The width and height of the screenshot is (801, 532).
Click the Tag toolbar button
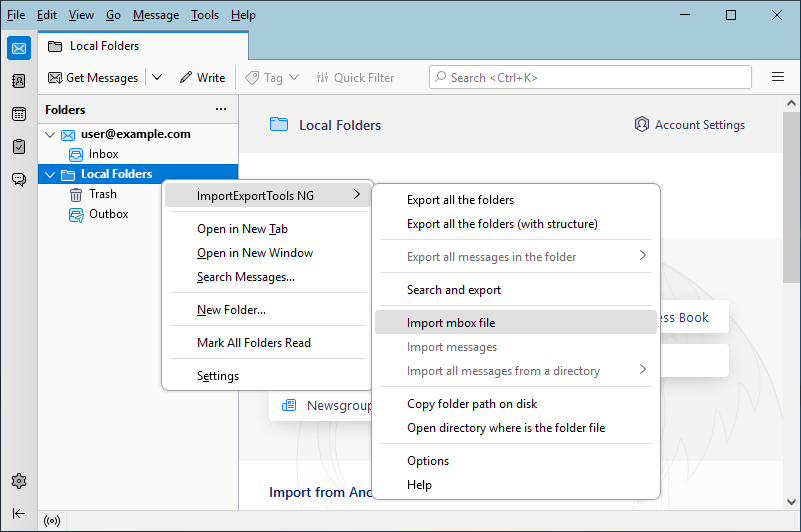click(272, 78)
